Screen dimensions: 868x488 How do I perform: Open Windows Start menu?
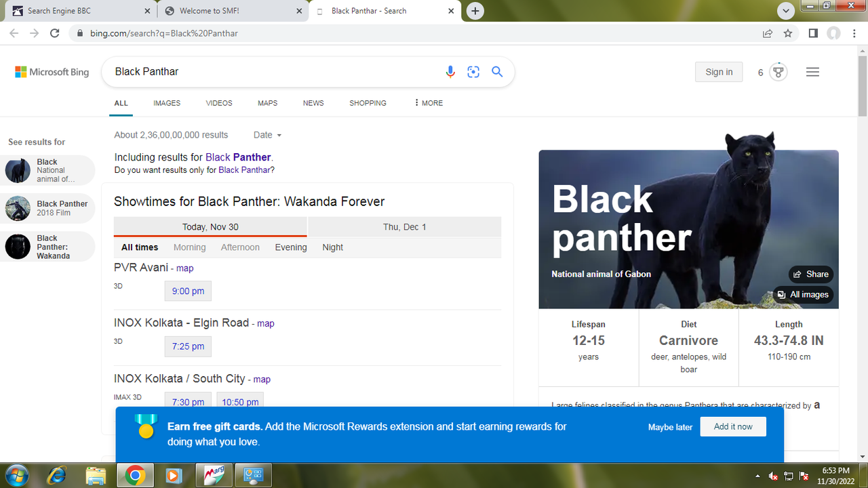coord(17,475)
